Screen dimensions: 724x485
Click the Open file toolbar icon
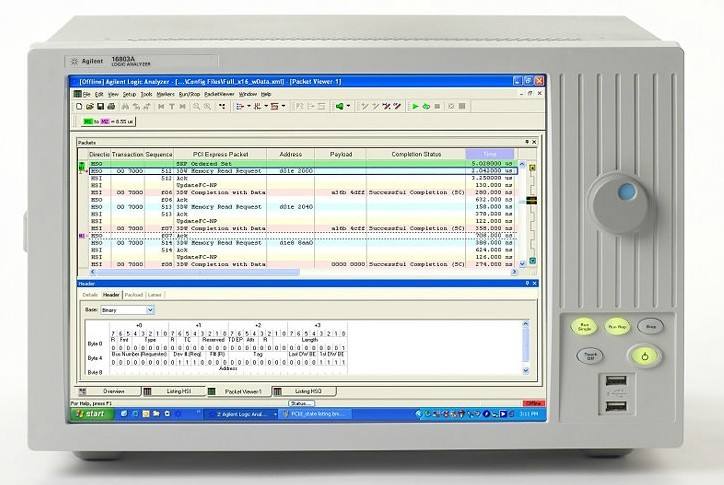pyautogui.click(x=88, y=105)
